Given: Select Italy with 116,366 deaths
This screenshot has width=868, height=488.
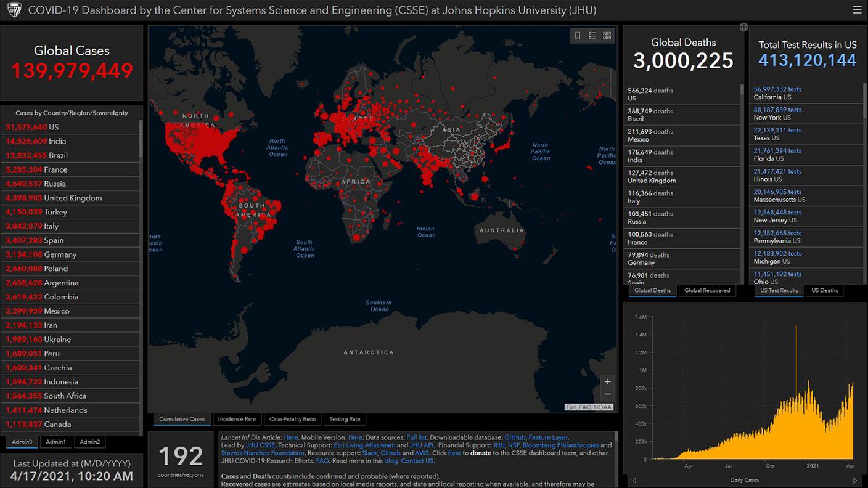Looking at the screenshot, I should point(682,197).
